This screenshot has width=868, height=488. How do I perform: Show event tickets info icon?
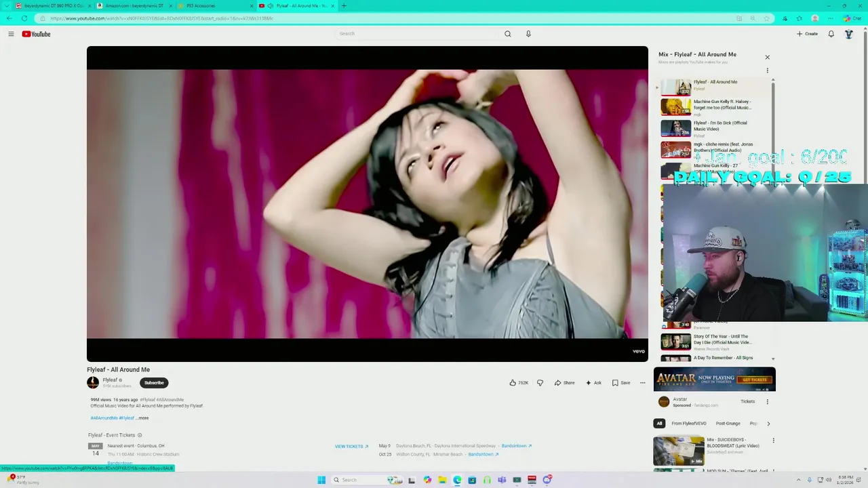pyautogui.click(x=140, y=435)
